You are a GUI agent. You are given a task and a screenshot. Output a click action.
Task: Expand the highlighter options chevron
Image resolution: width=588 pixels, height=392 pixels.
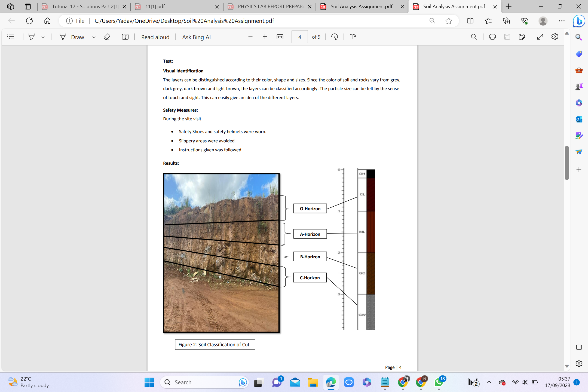pos(43,37)
